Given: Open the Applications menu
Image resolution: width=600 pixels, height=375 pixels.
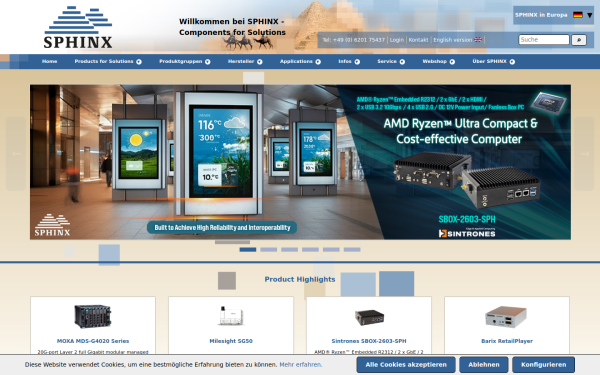Looking at the screenshot, I should 296,61.
